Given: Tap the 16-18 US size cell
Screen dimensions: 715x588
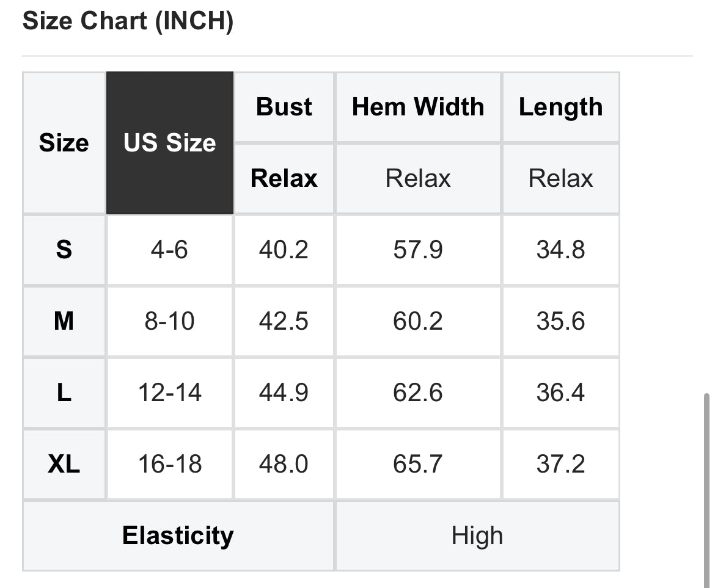Looking at the screenshot, I should (170, 464).
